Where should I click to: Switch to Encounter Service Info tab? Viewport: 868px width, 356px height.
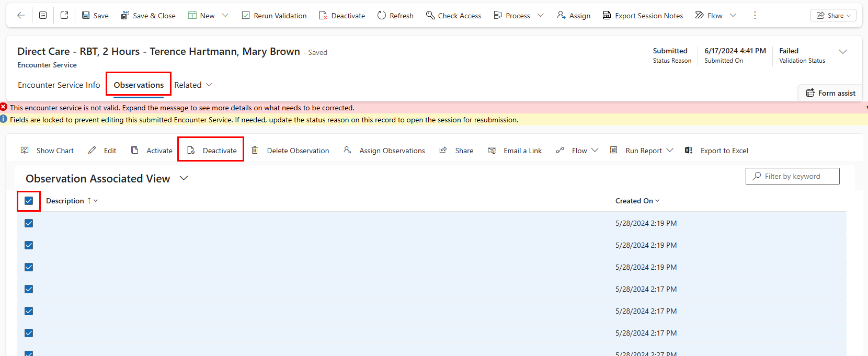(59, 85)
